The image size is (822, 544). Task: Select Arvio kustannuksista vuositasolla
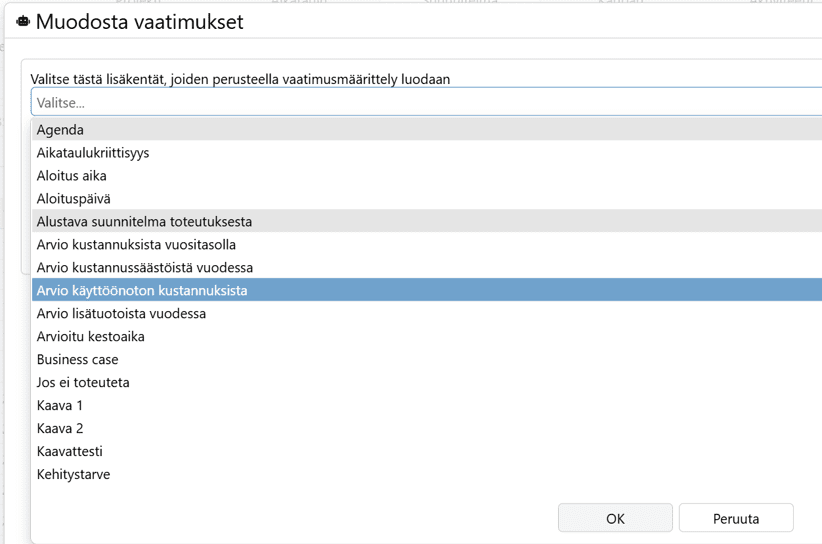[x=136, y=245]
